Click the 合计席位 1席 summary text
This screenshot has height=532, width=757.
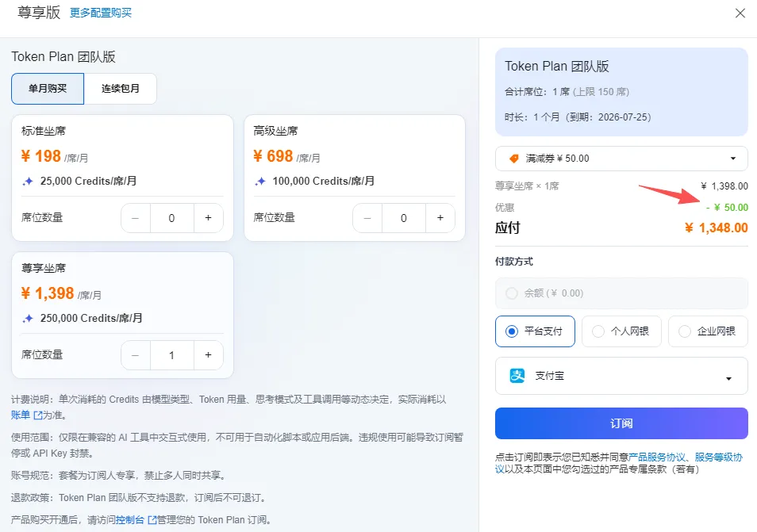567,92
